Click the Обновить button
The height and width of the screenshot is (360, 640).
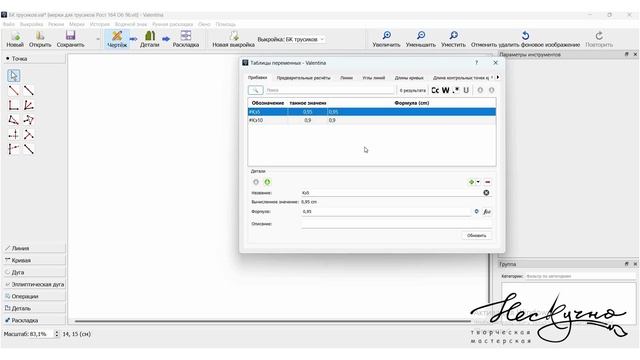[476, 236]
